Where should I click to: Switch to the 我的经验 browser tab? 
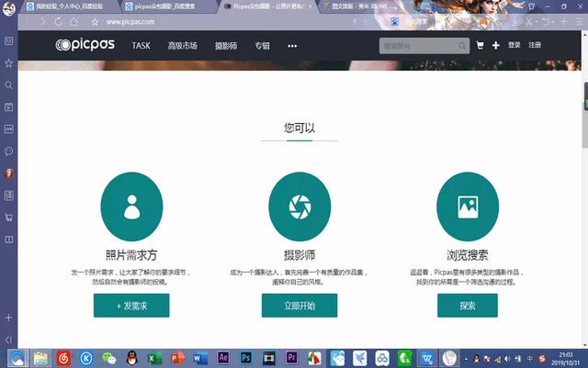pyautogui.click(x=66, y=6)
